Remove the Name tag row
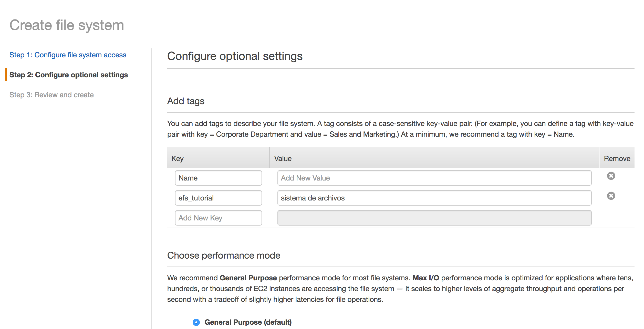This screenshot has height=329, width=644. pyautogui.click(x=611, y=176)
